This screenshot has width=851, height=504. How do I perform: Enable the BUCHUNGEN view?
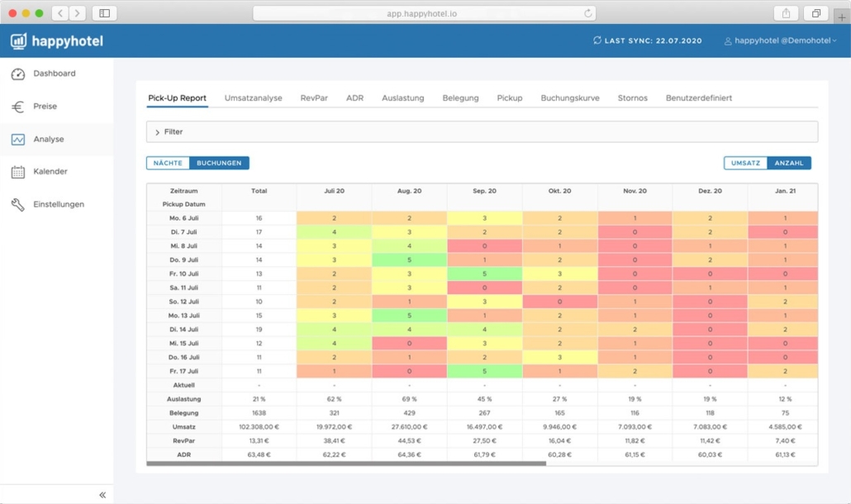tap(219, 163)
